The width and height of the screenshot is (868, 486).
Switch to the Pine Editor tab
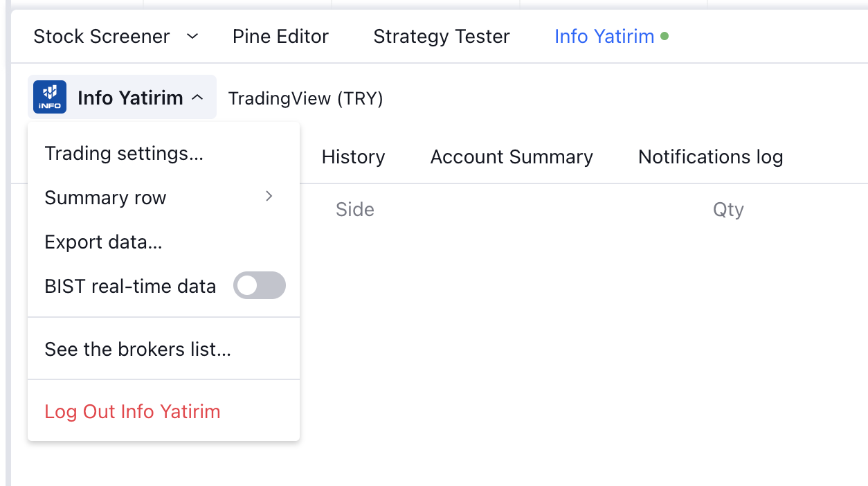(x=280, y=36)
